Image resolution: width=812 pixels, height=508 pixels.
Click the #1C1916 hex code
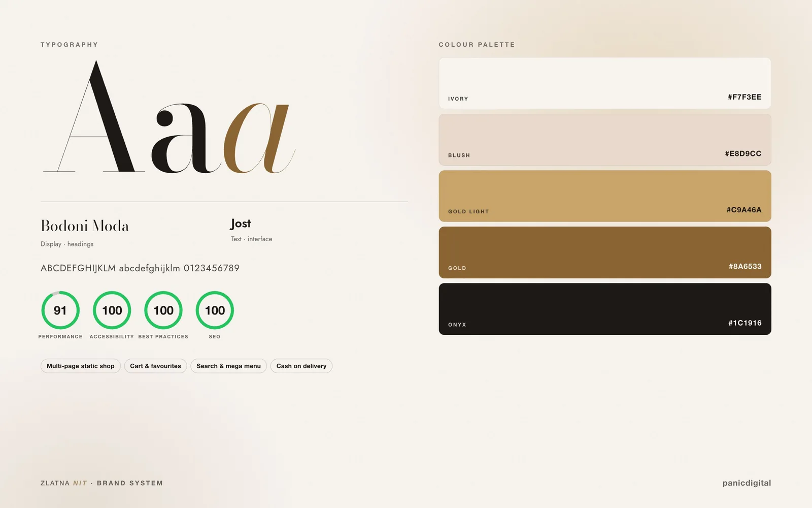[745, 323]
